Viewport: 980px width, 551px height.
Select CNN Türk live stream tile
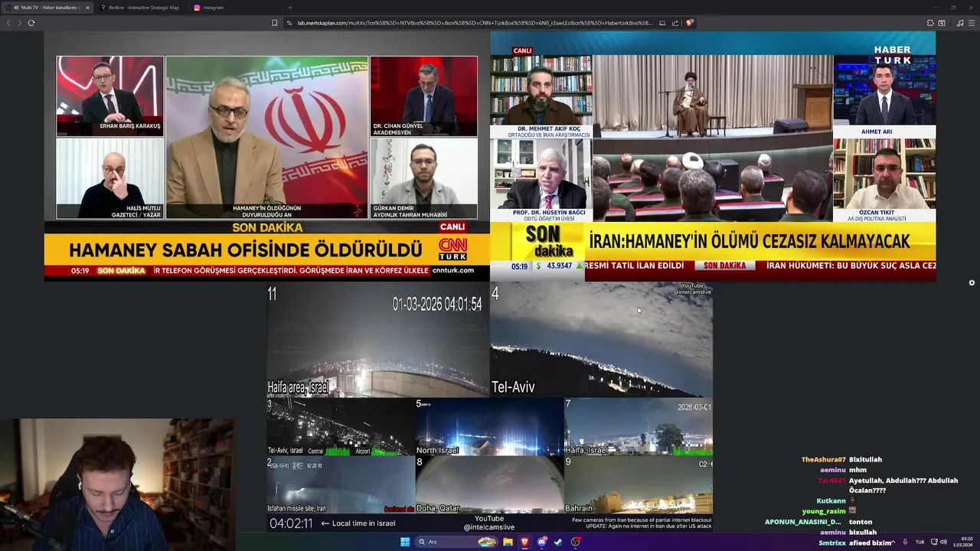click(266, 156)
